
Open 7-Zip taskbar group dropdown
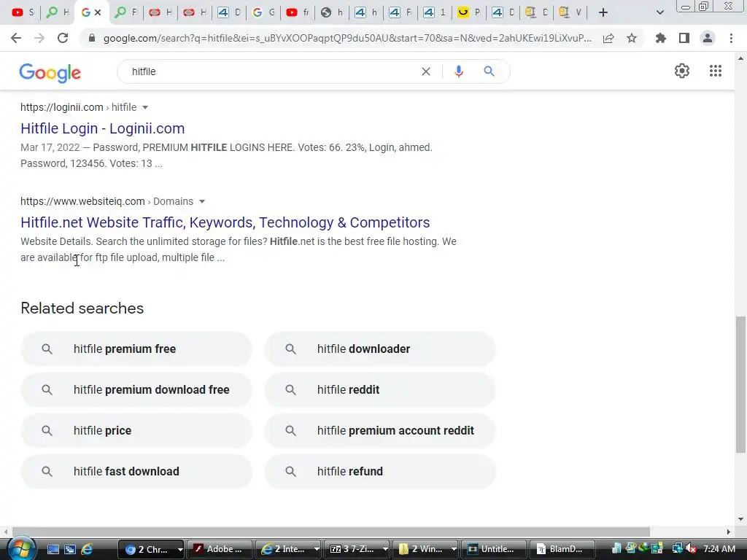click(x=385, y=549)
